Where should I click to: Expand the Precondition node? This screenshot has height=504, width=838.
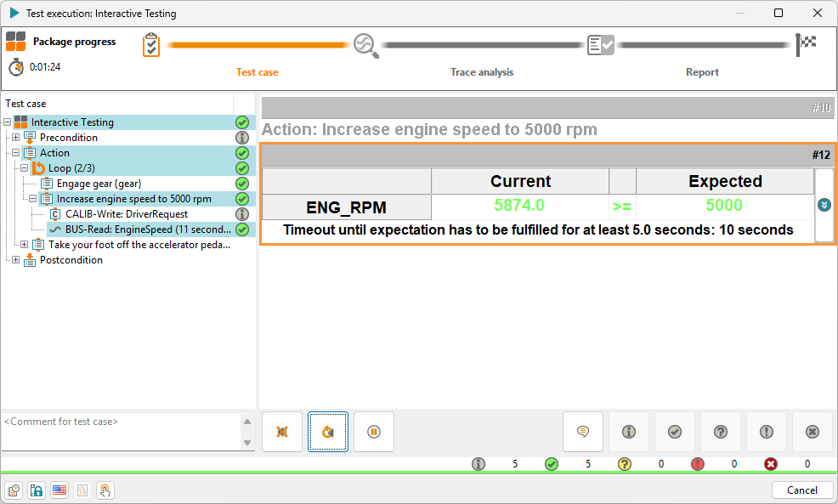pyautogui.click(x=16, y=138)
